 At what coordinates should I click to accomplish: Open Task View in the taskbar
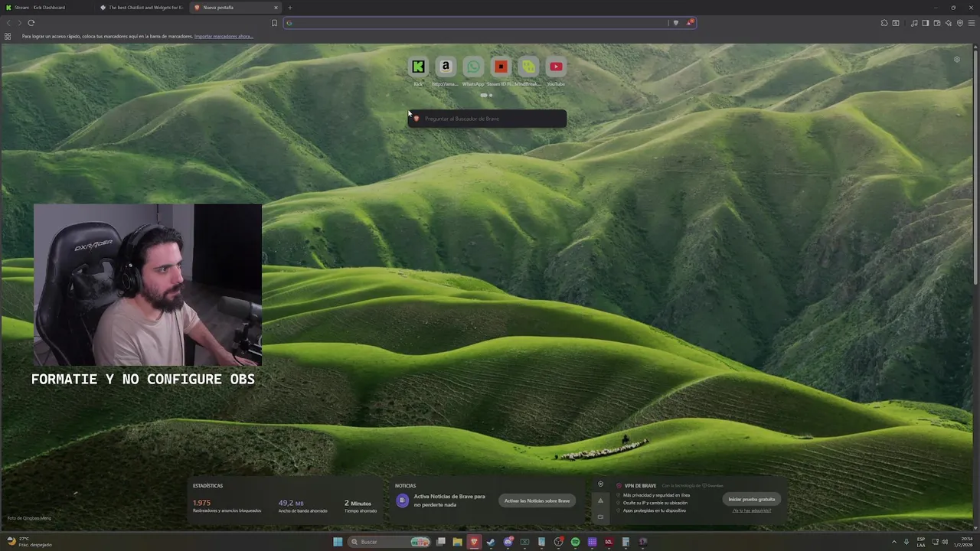tap(440, 542)
